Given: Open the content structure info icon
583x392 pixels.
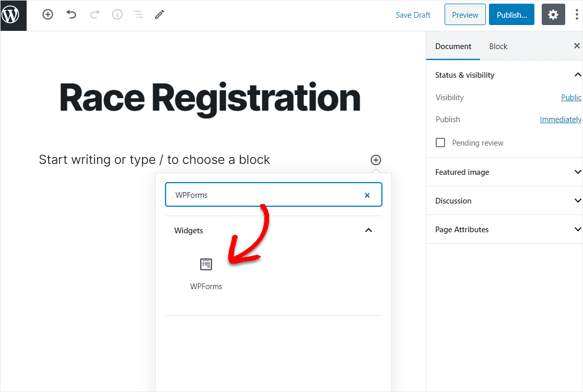Looking at the screenshot, I should [x=117, y=15].
